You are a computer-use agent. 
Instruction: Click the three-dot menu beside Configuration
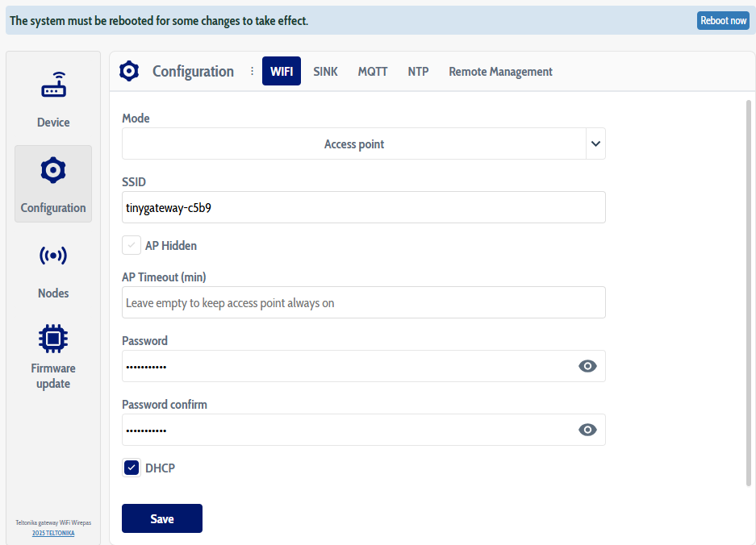252,71
